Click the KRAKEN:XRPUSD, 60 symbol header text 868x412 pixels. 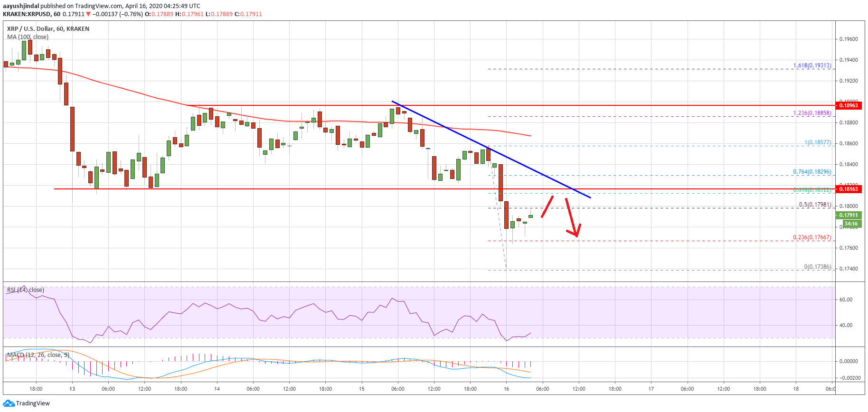click(x=31, y=14)
